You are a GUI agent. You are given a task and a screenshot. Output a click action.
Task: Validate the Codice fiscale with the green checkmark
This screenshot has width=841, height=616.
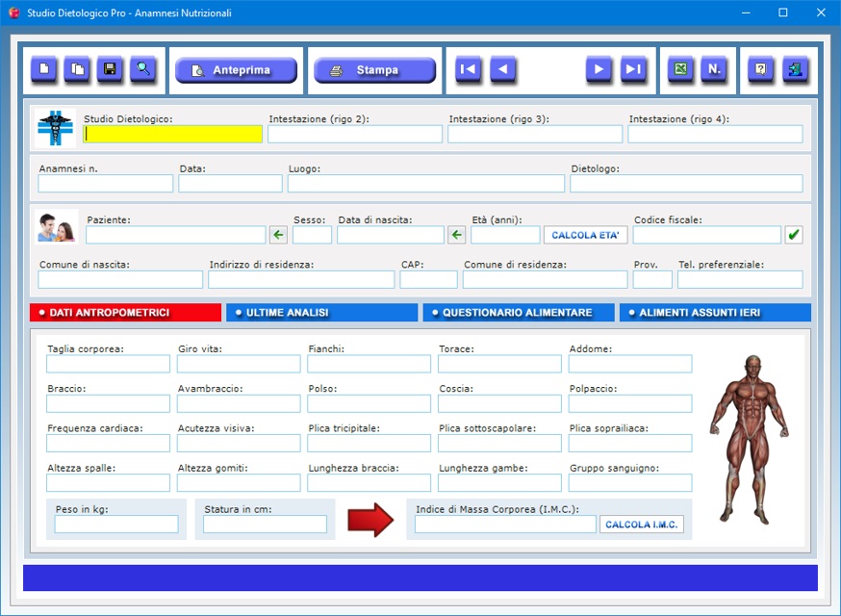(794, 235)
